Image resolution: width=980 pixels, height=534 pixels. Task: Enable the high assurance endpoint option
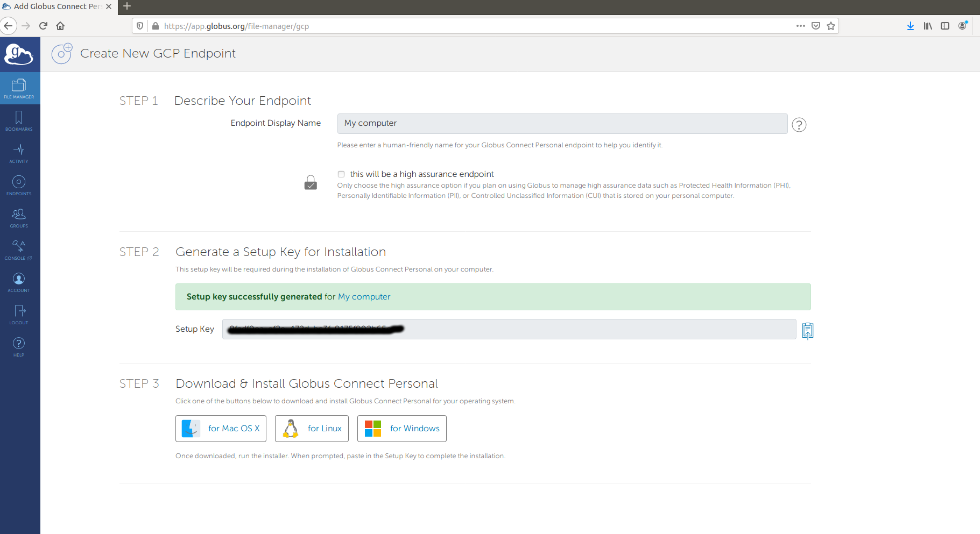341,174
